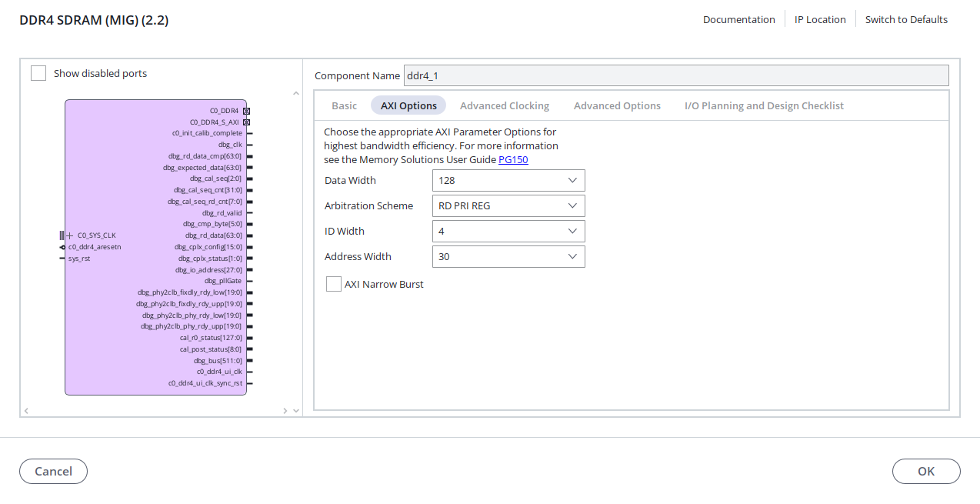
Task: Expand the C0_SYS_CLK interface plus icon
Action: coord(70,235)
